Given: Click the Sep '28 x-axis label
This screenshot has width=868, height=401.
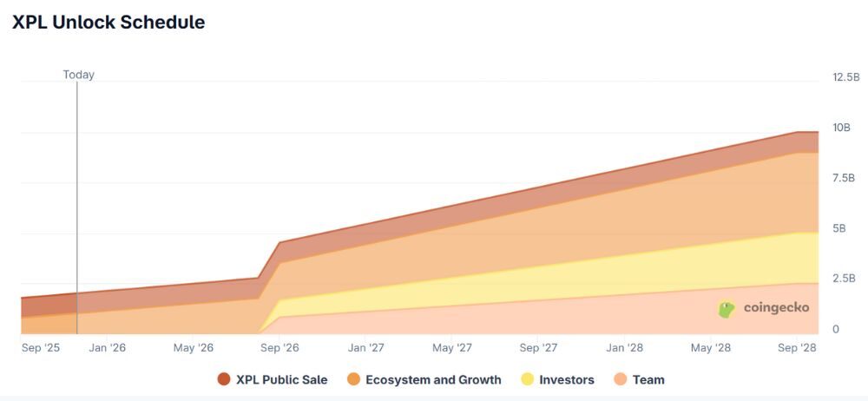Looking at the screenshot, I should [793, 348].
